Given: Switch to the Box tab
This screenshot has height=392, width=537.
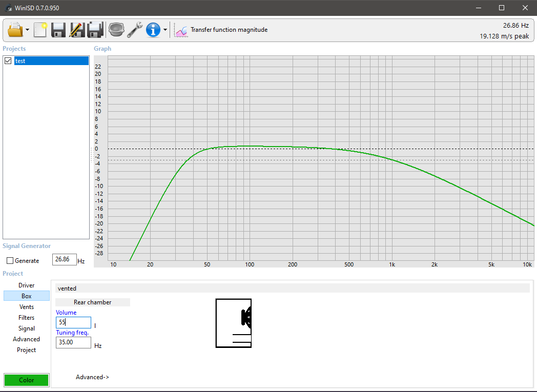Looking at the screenshot, I should (x=26, y=296).
